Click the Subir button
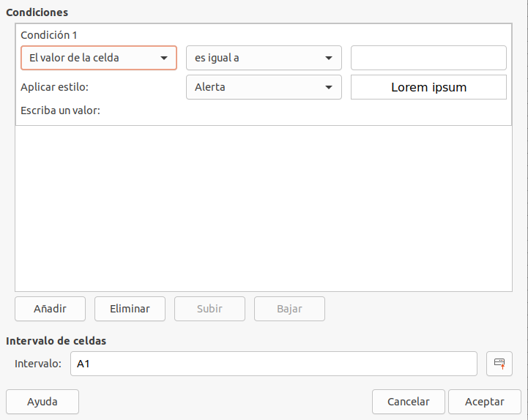This screenshot has width=528, height=420. 209,309
